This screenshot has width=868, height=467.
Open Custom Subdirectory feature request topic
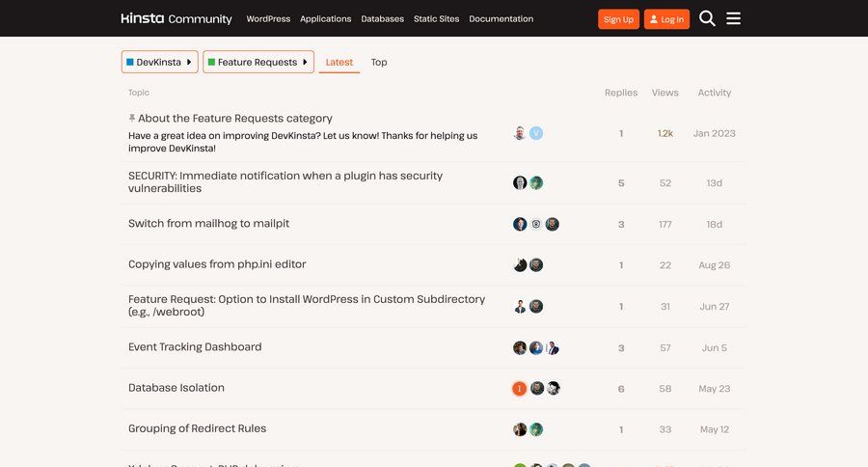tap(307, 305)
